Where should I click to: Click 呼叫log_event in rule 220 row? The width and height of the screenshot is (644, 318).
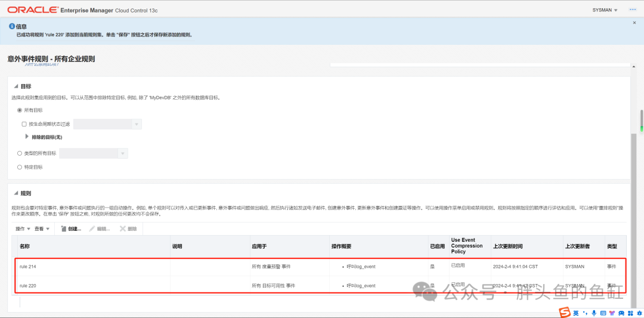pos(361,286)
